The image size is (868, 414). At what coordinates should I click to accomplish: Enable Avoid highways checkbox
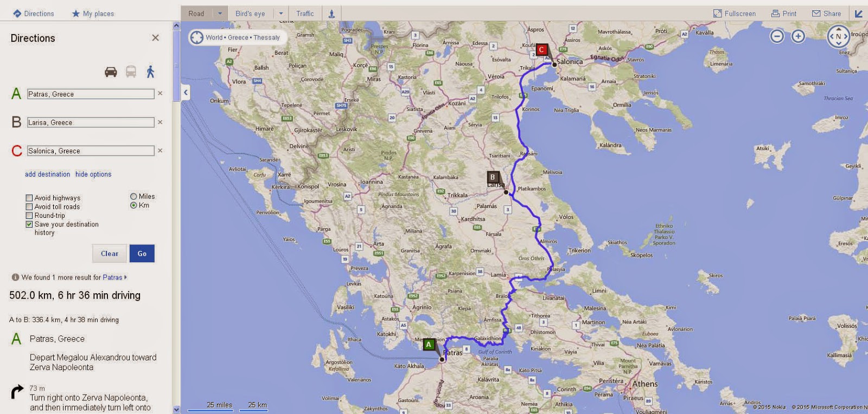tap(29, 198)
